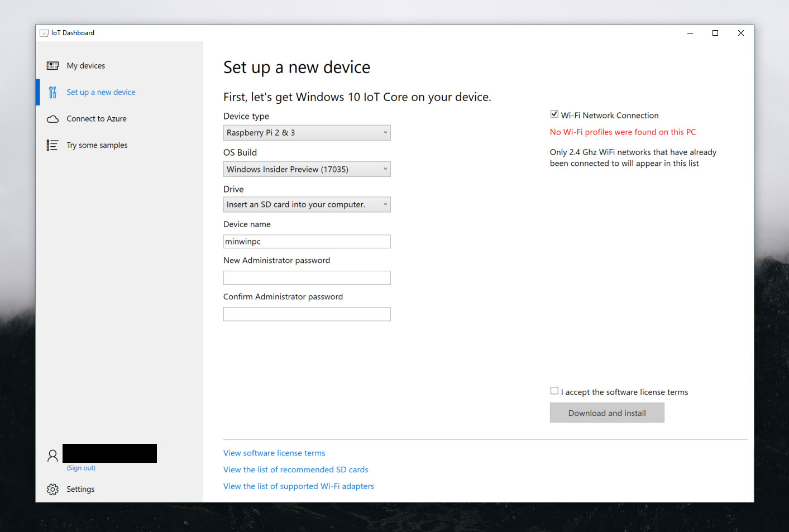Click the IoT Dashboard title bar icon
The image size is (789, 532).
[44, 32]
